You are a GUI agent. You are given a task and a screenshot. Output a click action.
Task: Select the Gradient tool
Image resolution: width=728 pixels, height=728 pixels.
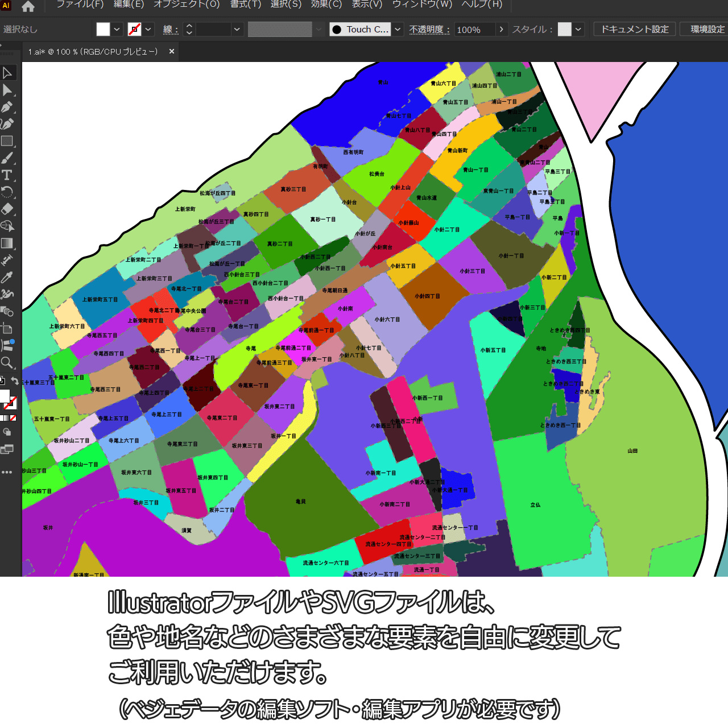point(7,243)
